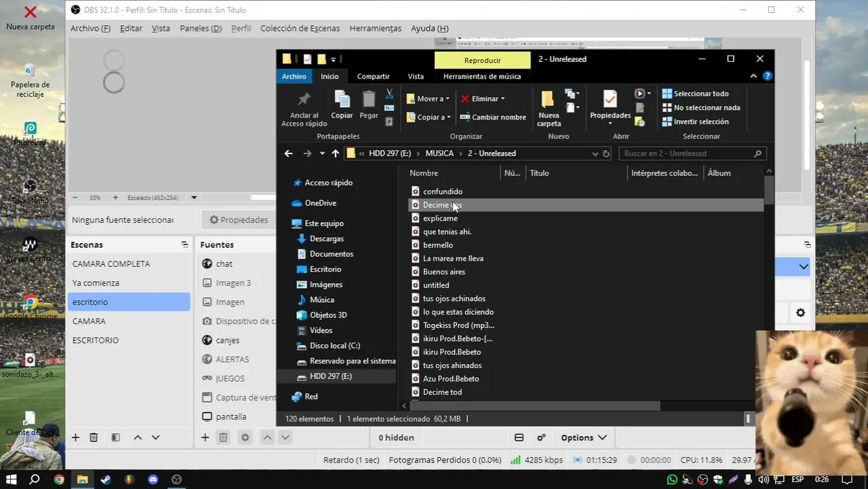Open Disco local (C:) in navigation pane

click(x=335, y=346)
